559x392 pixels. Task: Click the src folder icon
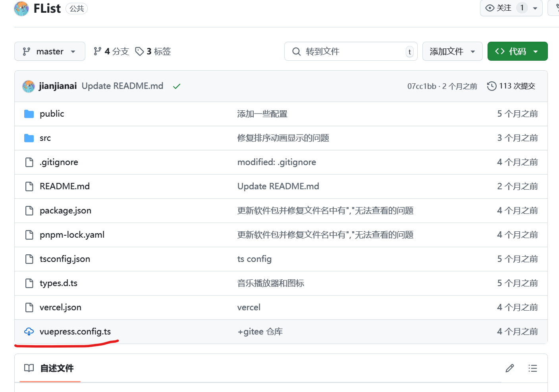click(29, 138)
